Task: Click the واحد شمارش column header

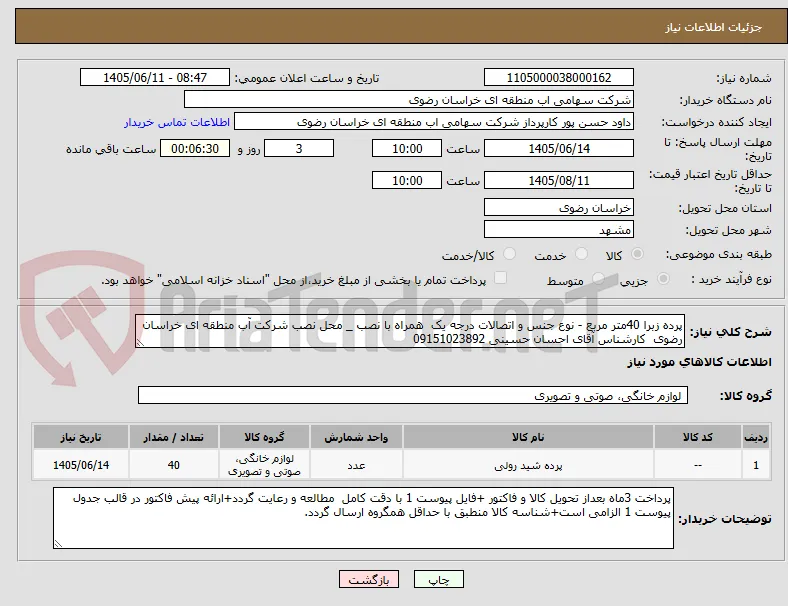Action: 356,437
